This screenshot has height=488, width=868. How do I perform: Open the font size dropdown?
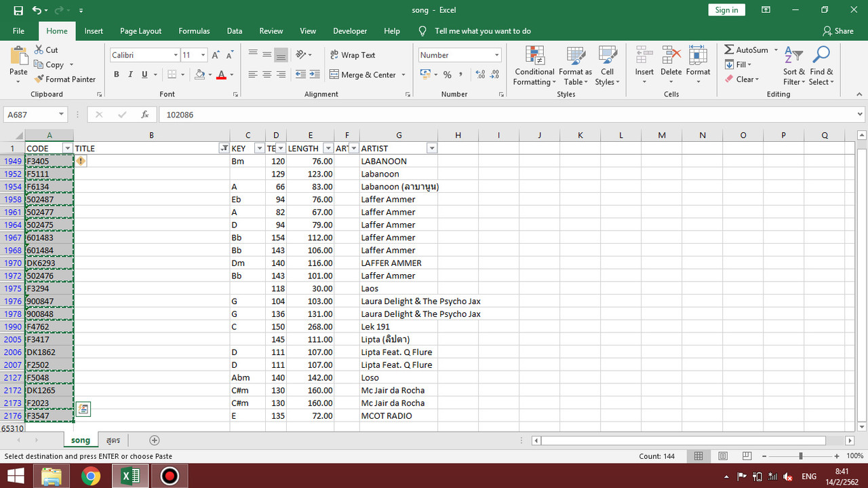click(x=203, y=55)
